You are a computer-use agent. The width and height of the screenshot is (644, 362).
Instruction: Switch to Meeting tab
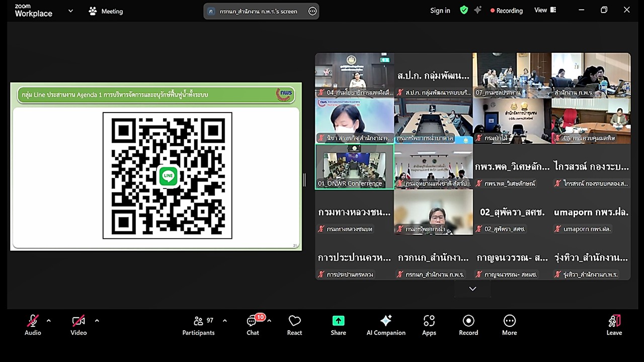point(106,11)
